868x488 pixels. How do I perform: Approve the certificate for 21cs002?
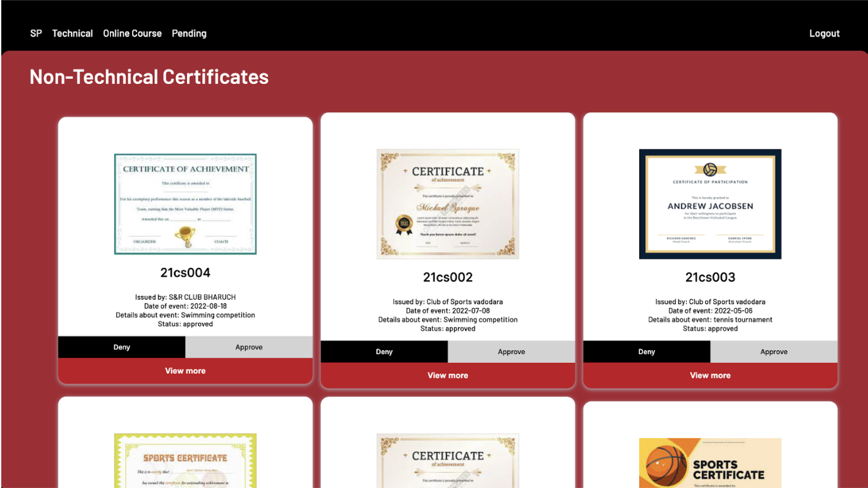512,351
